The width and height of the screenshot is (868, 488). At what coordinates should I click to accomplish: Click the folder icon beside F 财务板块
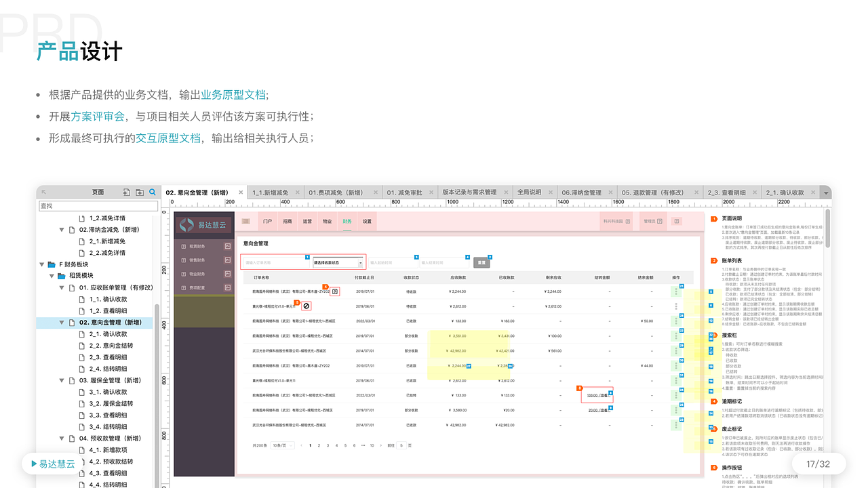pos(52,264)
